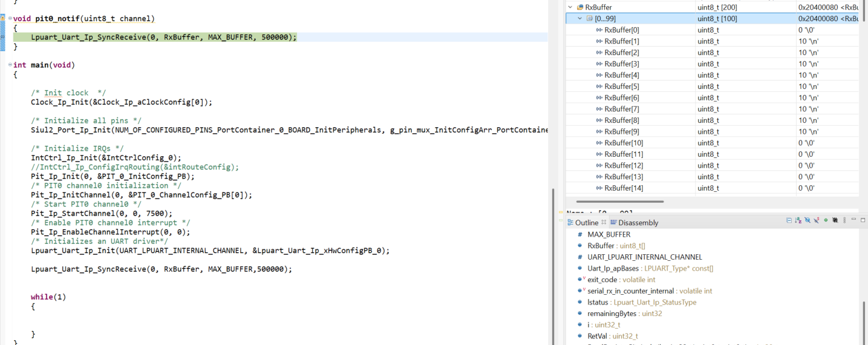Click the volatile variable icon of exit_code
This screenshot has width=868, height=345.
581,279
